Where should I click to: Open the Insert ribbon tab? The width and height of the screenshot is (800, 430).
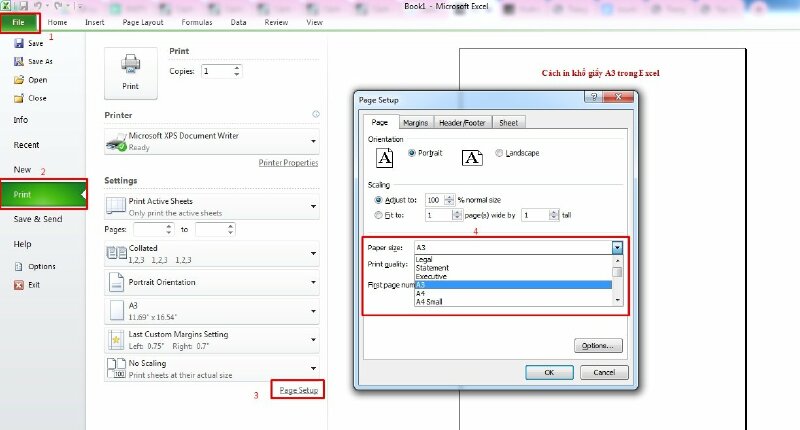point(94,22)
